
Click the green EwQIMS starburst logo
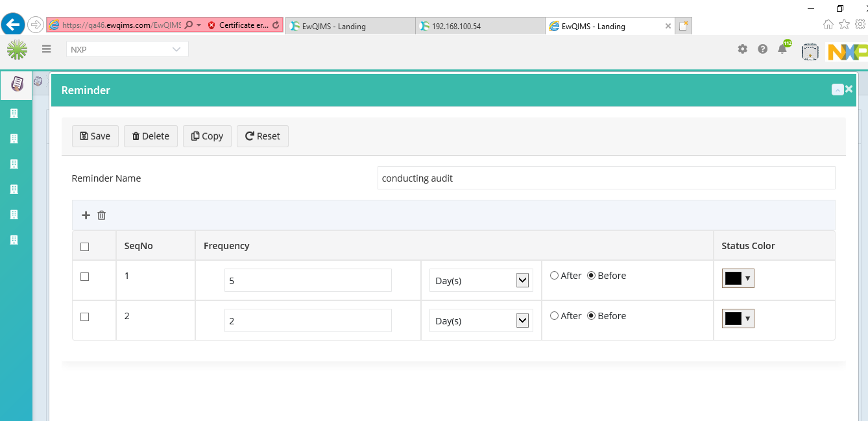coord(17,49)
